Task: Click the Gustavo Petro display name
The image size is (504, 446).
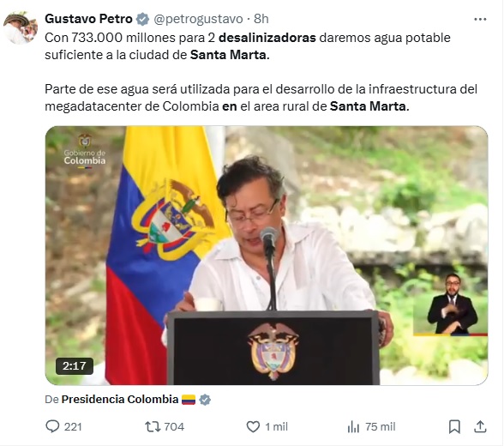Action: 88,19
